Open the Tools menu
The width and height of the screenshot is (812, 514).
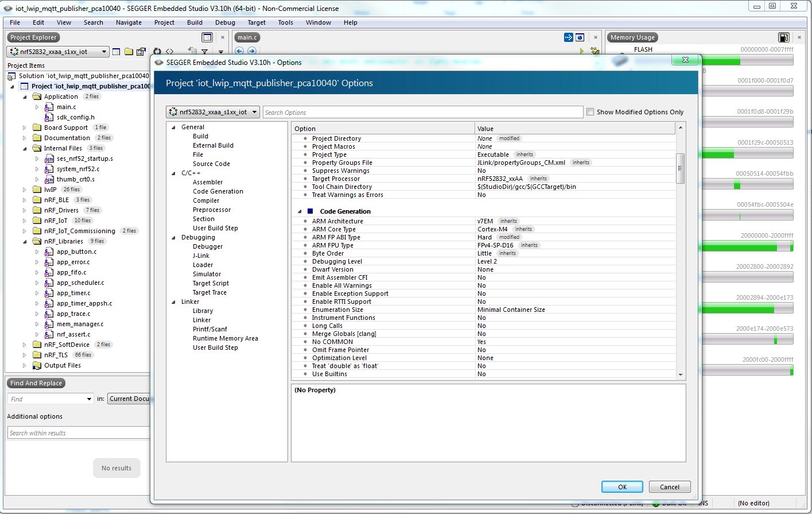285,22
